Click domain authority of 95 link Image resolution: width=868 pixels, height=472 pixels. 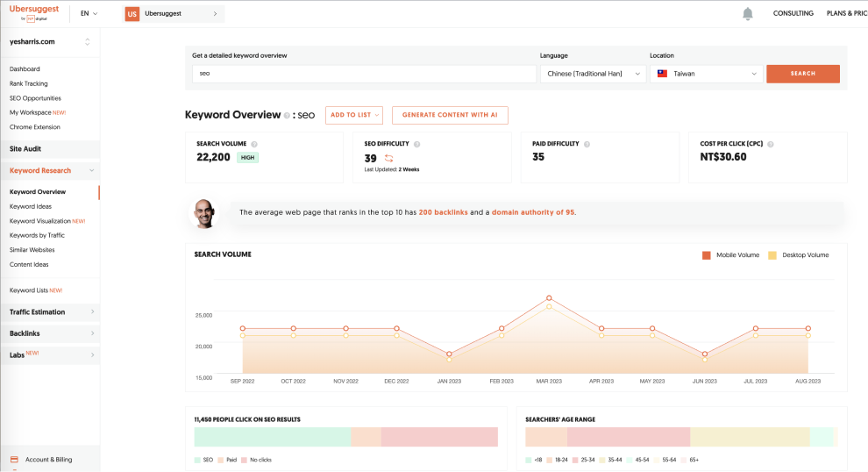tap(532, 212)
